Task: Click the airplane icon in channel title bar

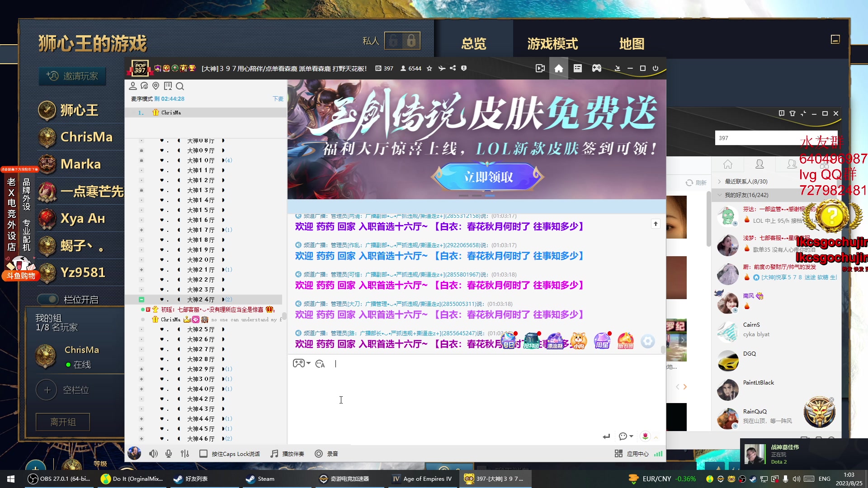Action: tap(441, 68)
